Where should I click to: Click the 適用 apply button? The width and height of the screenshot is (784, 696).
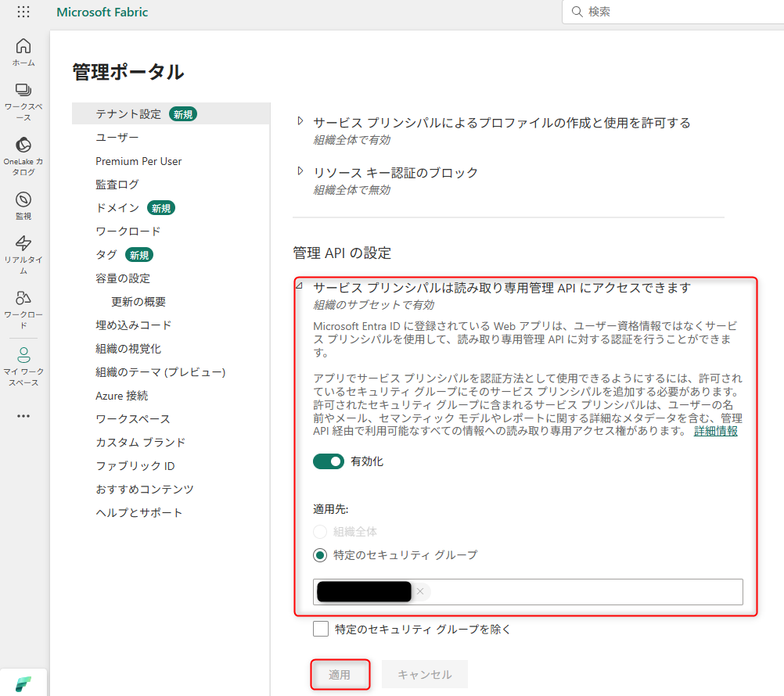340,675
